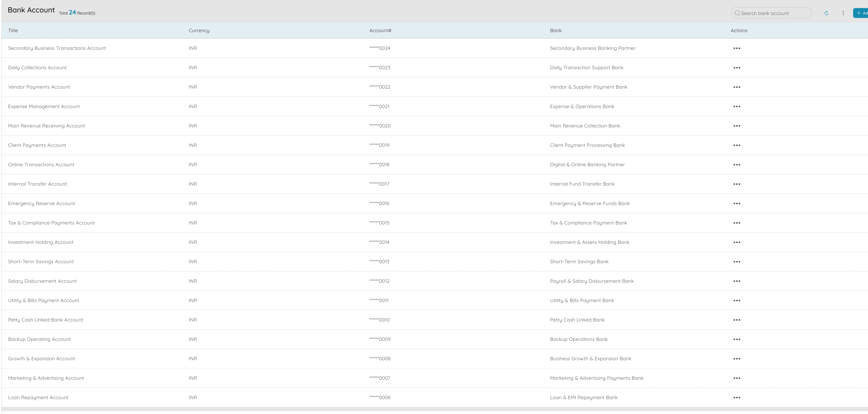Select the Tax & Compliance Payments Account title
The width and height of the screenshot is (868, 414).
point(51,223)
